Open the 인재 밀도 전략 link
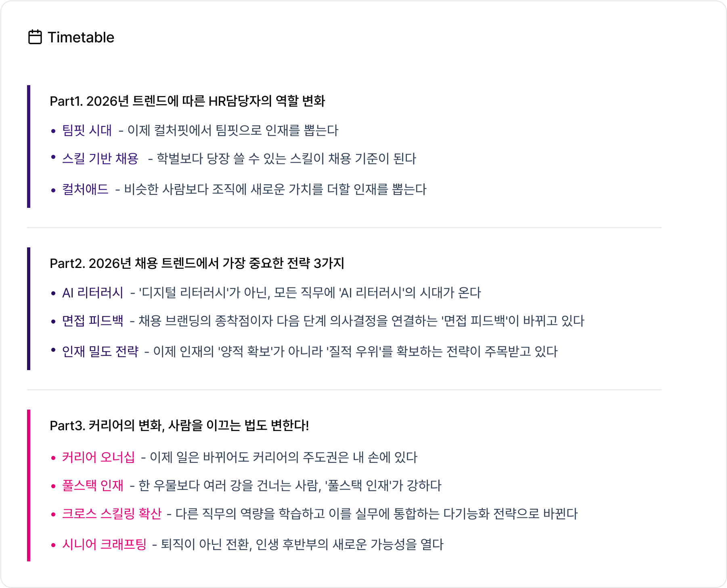727x588 pixels. pyautogui.click(x=100, y=352)
